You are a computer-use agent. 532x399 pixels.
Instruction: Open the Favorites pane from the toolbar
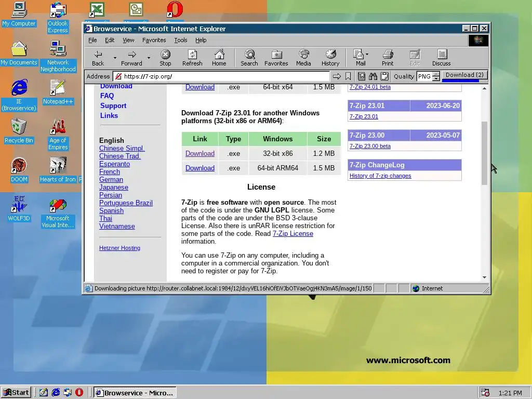(x=276, y=58)
